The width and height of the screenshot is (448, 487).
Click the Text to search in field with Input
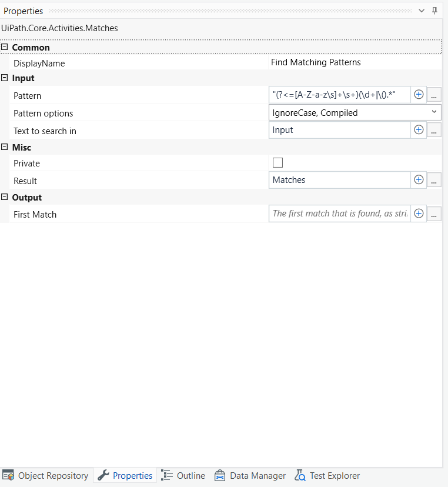[340, 130]
